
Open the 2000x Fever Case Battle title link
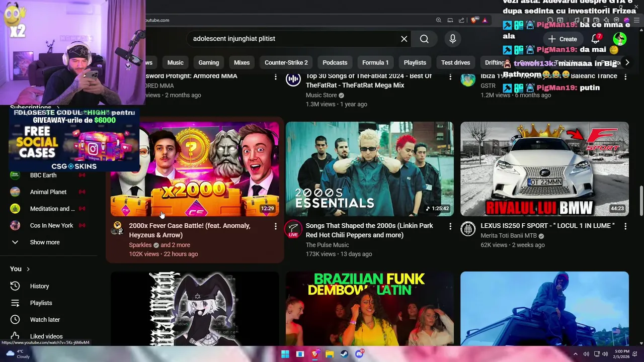pos(190,230)
